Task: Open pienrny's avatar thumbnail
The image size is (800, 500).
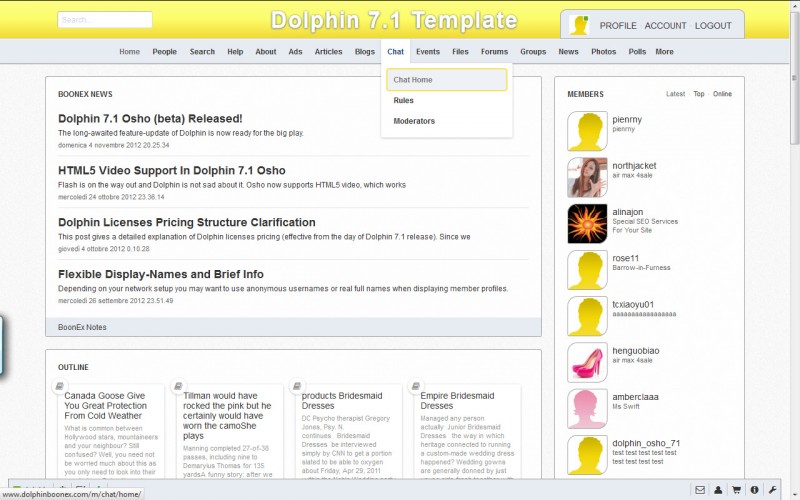Action: pyautogui.click(x=587, y=131)
